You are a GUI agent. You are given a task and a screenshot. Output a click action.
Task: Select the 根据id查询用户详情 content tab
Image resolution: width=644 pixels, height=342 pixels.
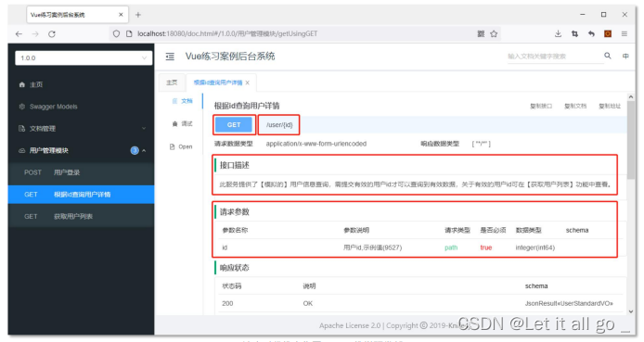pos(218,82)
